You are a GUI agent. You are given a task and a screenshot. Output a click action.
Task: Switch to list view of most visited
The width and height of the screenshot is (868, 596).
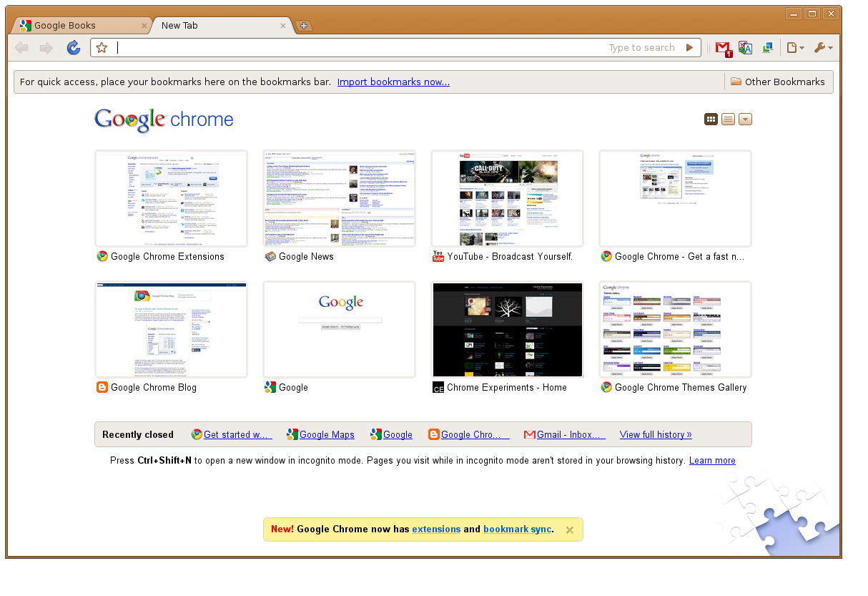[728, 119]
